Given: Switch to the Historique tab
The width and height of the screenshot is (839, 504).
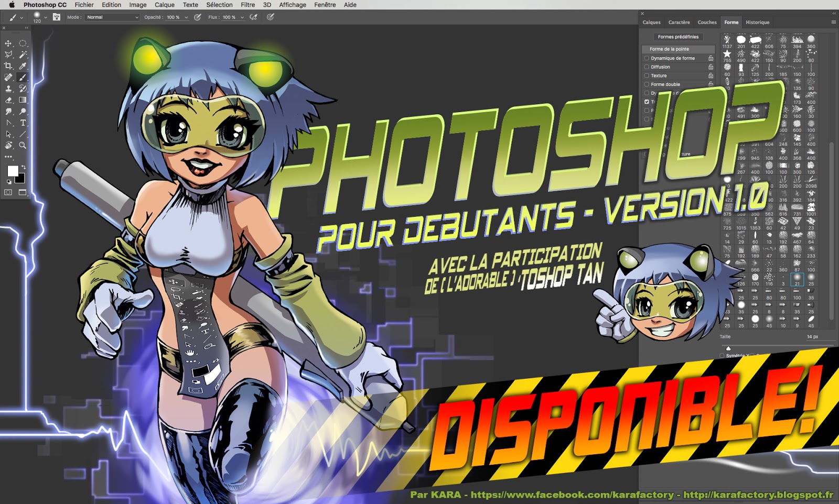Looking at the screenshot, I should 758,23.
